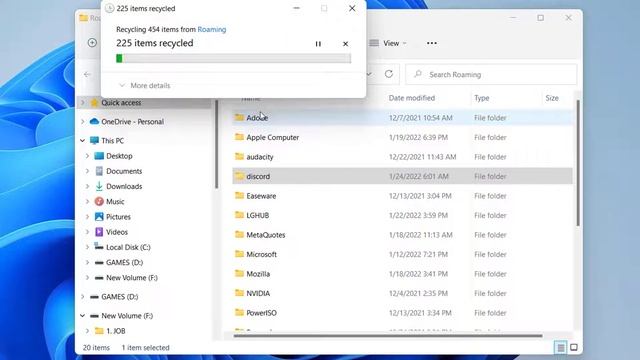
Task: Click the Local Disk (C:) drive icon
Action: pyautogui.click(x=99, y=247)
